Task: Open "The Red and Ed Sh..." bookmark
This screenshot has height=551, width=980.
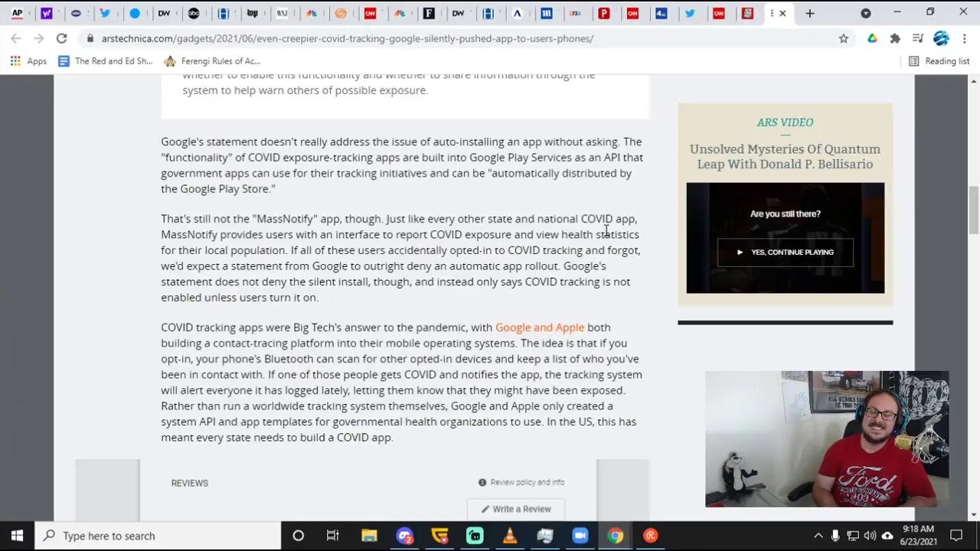Action: tap(105, 61)
